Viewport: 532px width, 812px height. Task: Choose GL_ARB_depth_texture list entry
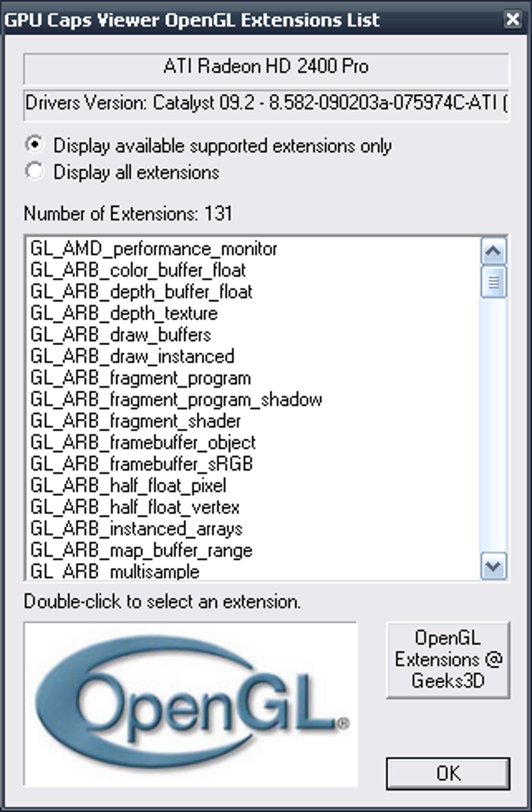point(124,313)
